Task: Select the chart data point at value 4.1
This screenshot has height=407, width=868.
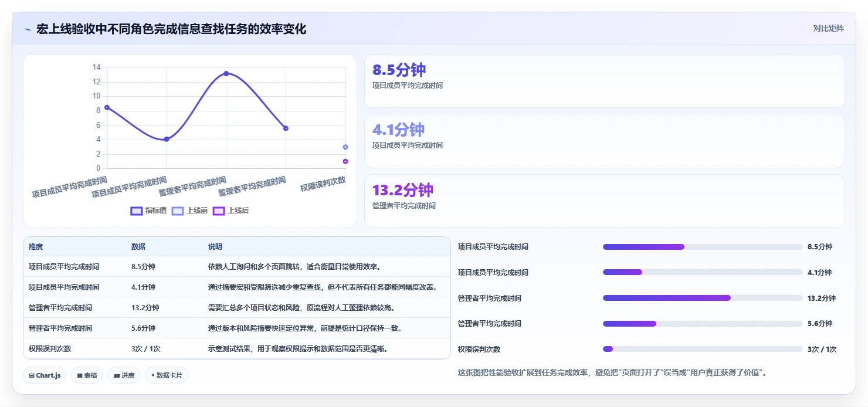Action: (167, 139)
